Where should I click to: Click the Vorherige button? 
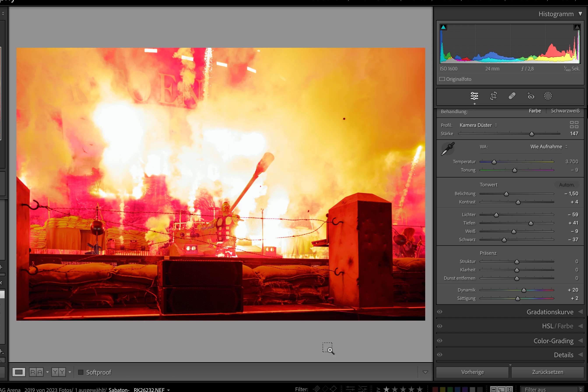[472, 372]
